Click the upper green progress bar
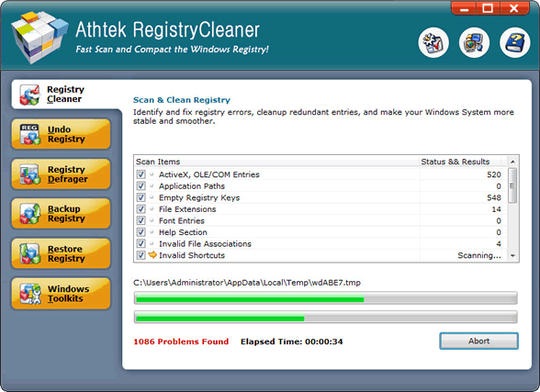Image resolution: width=540 pixels, height=392 pixels. [325, 298]
